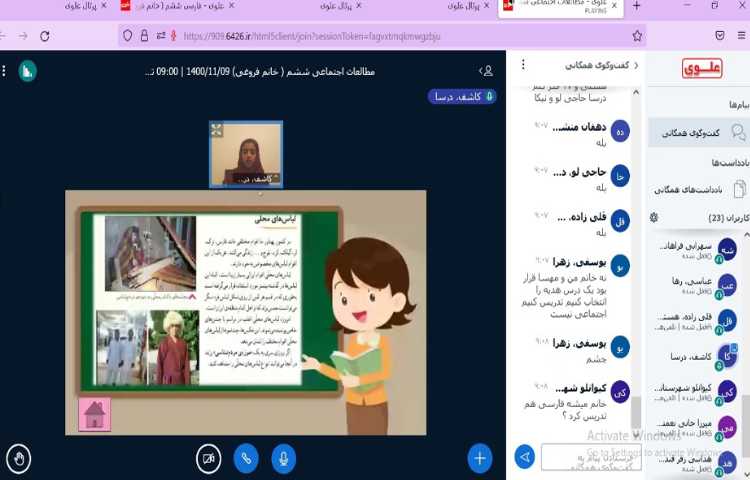This screenshot has width=750, height=480.
Task: Send the chat message with the arrow button
Action: (525, 457)
